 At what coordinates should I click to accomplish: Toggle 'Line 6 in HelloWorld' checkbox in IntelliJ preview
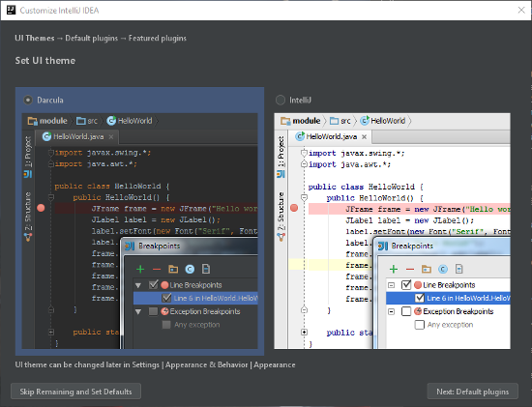pos(420,298)
